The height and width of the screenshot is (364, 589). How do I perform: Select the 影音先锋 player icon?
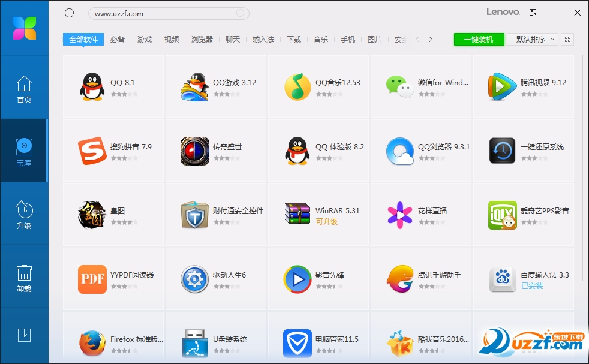(x=297, y=279)
